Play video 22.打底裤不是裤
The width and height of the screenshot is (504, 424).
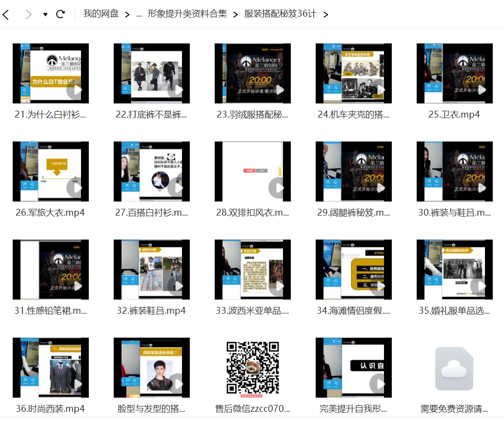pyautogui.click(x=152, y=73)
